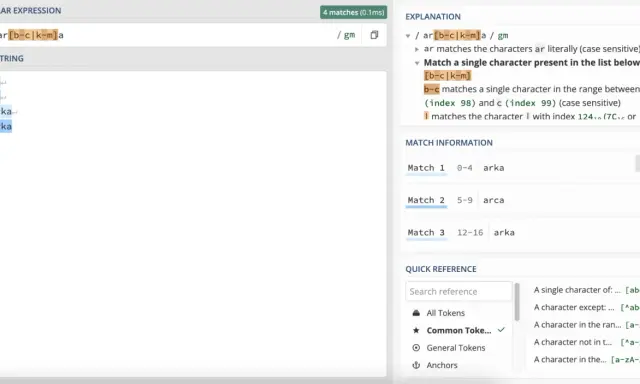
Task: Select General Tokens category
Action: coord(456,348)
